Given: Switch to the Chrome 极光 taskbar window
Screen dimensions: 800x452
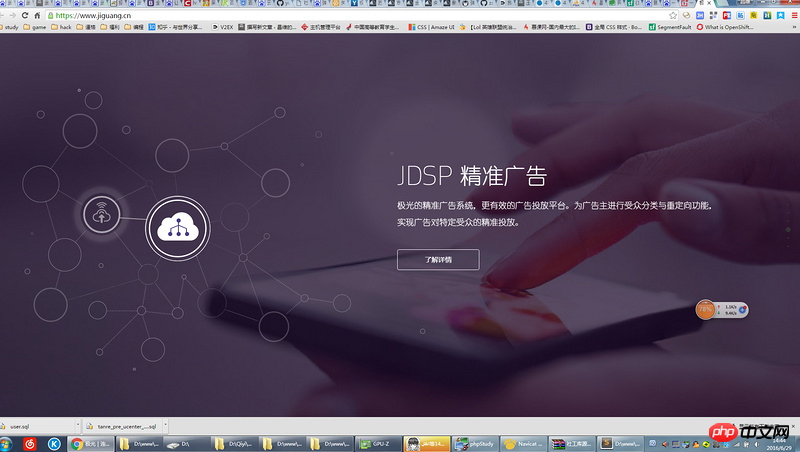Looking at the screenshot, I should coord(91,444).
